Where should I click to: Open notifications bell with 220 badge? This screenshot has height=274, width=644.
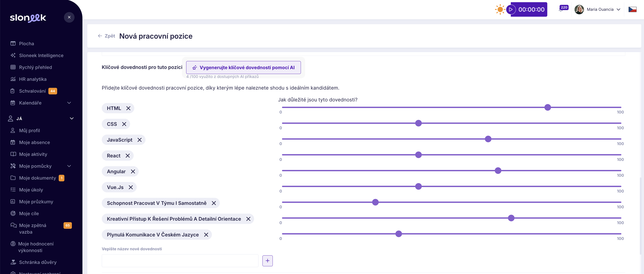(x=561, y=9)
